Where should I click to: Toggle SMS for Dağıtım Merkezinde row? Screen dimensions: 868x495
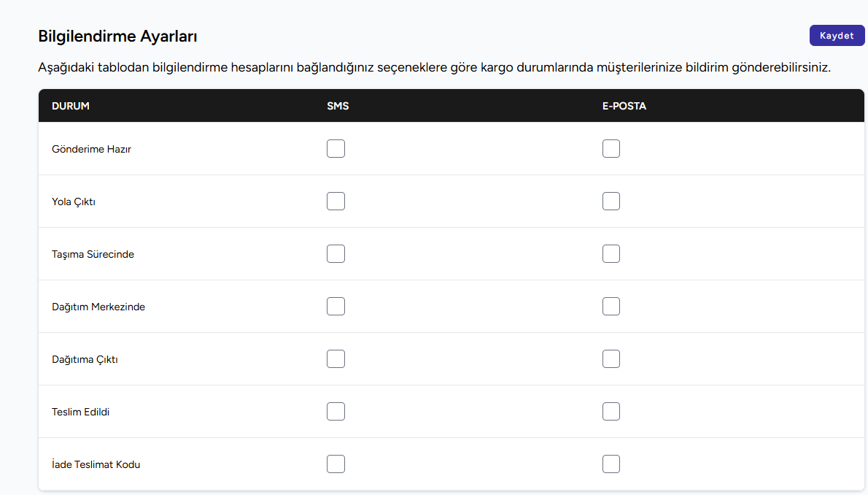336,307
